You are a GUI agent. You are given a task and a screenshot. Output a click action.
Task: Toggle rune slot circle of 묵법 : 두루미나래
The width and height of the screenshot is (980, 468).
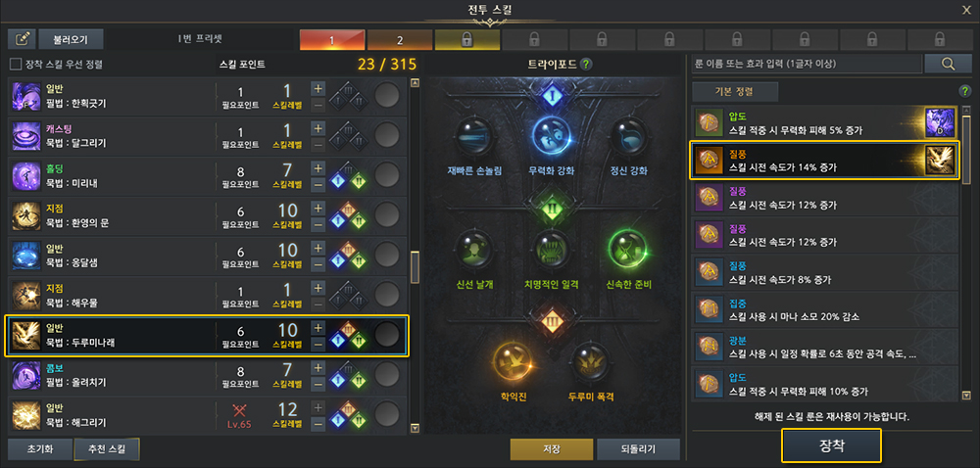(387, 335)
